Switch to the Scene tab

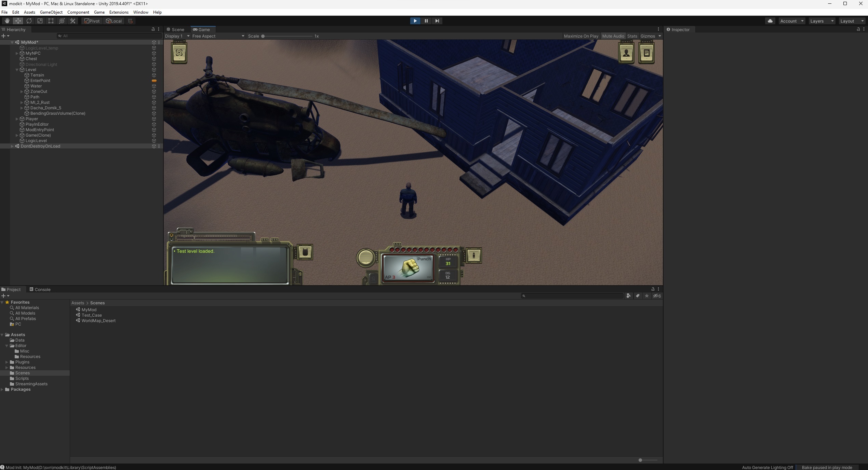[175, 29]
